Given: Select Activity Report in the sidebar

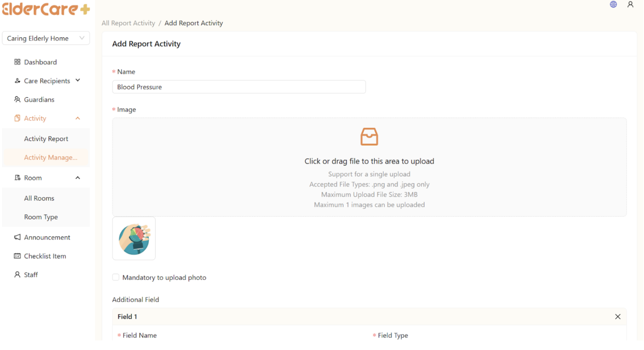Looking at the screenshot, I should tap(46, 139).
